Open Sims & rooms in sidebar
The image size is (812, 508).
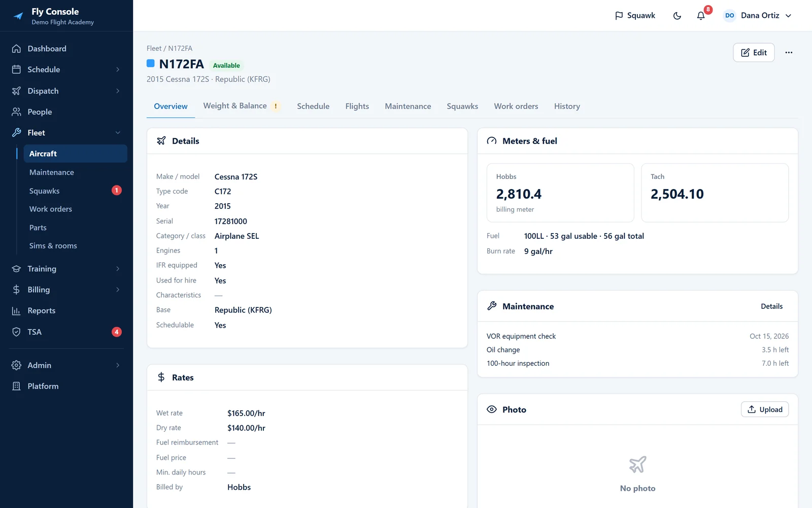(75, 246)
